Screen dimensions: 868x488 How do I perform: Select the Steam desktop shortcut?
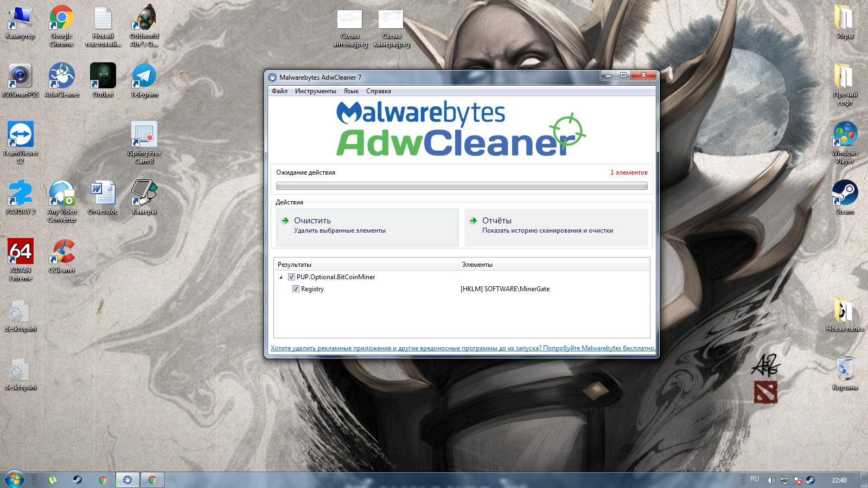pos(845,197)
